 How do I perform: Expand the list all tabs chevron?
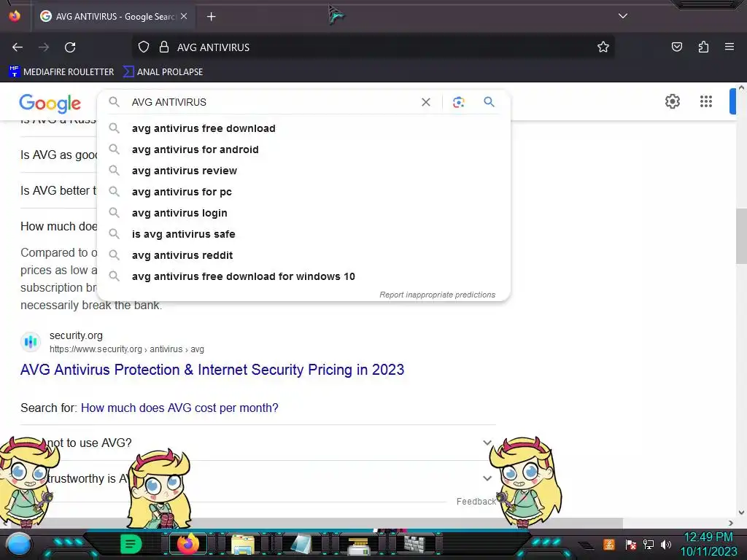tap(623, 16)
